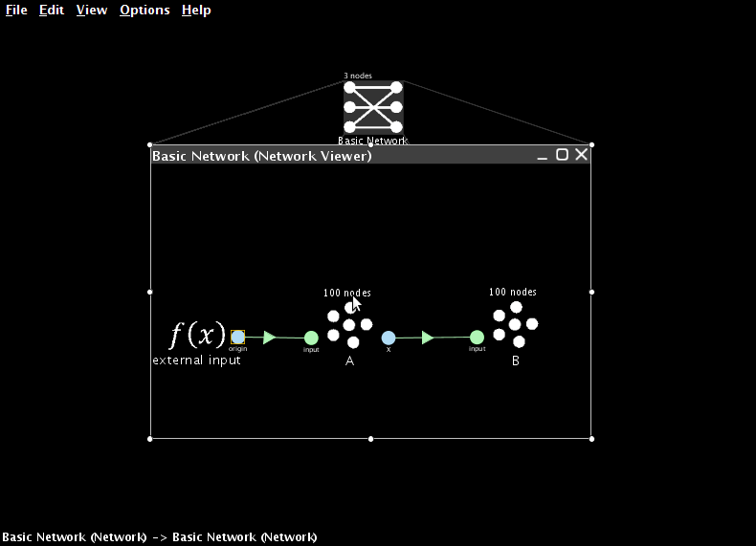Select the green input termination of ensemble B
Screen dimensions: 756x546
coord(477,338)
